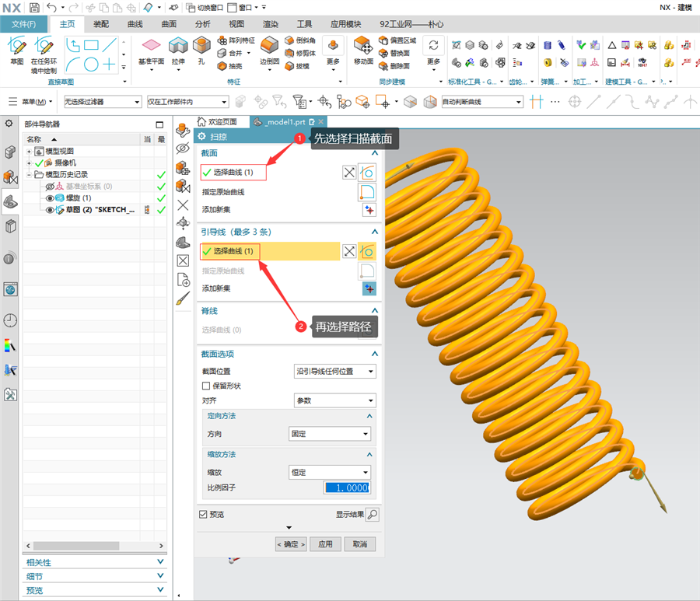Switch to the Assemblies (装配) tab
This screenshot has width=700, height=601.
click(101, 24)
